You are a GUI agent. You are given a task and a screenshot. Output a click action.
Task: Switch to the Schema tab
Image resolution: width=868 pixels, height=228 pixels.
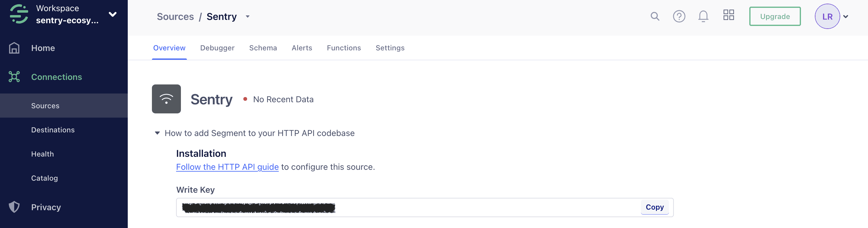[x=263, y=48]
